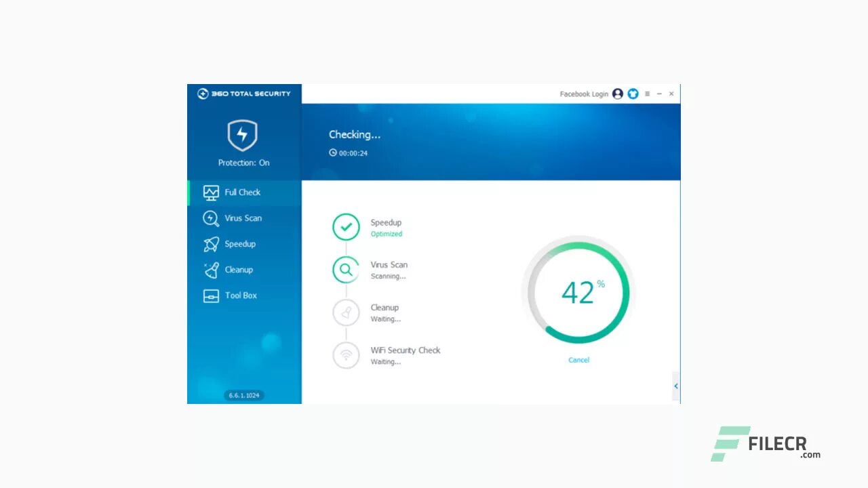
Task: Click the 'Scanning...' status text
Action: tap(388, 277)
